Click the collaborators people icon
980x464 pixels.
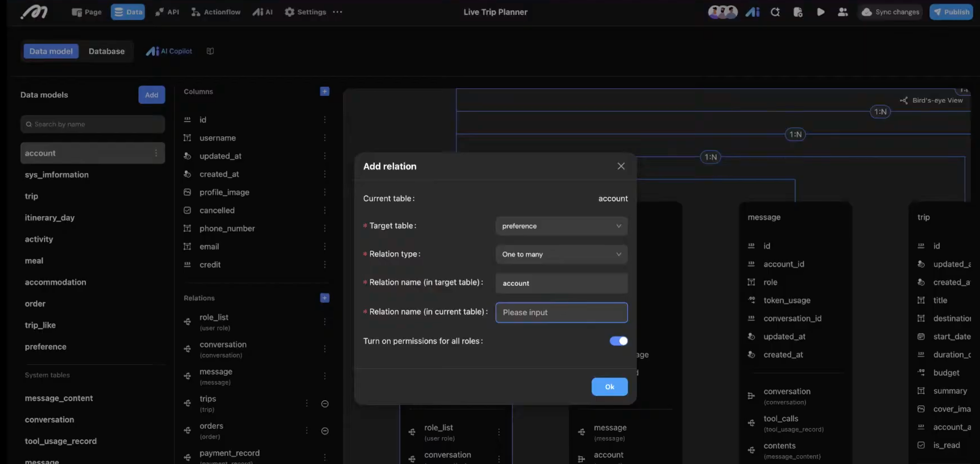point(842,12)
